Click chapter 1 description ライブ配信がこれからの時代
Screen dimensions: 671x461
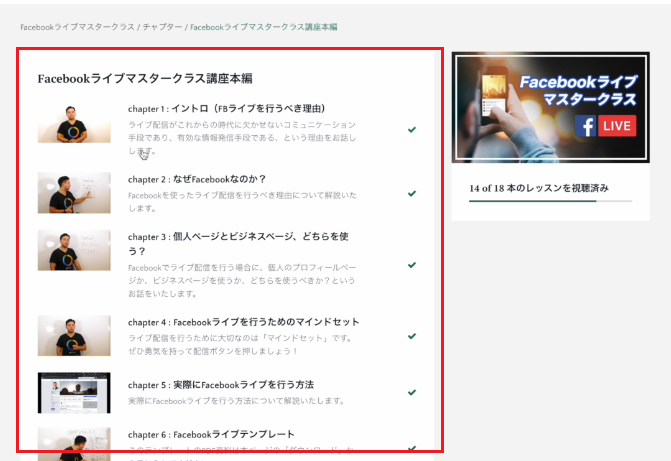coord(242,138)
